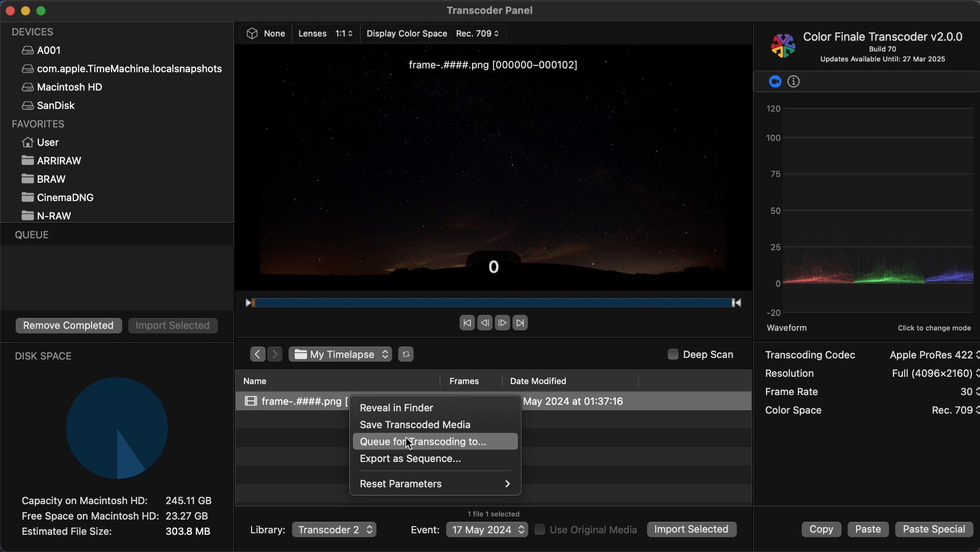
Task: Toggle the Use Original Media checkbox
Action: (x=539, y=529)
